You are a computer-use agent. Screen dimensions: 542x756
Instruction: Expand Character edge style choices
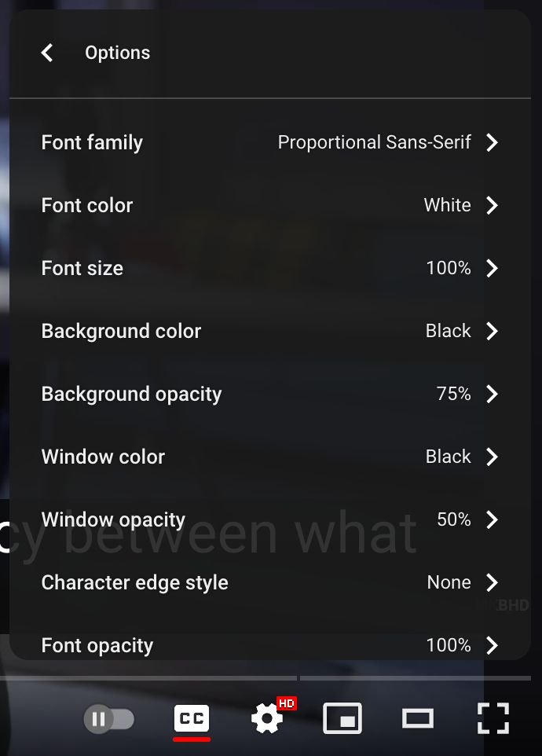tap(271, 582)
